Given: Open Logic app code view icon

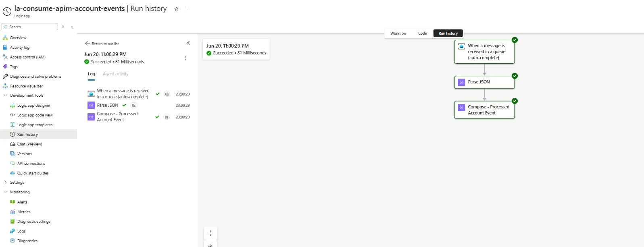Looking at the screenshot, I should [x=13, y=115].
